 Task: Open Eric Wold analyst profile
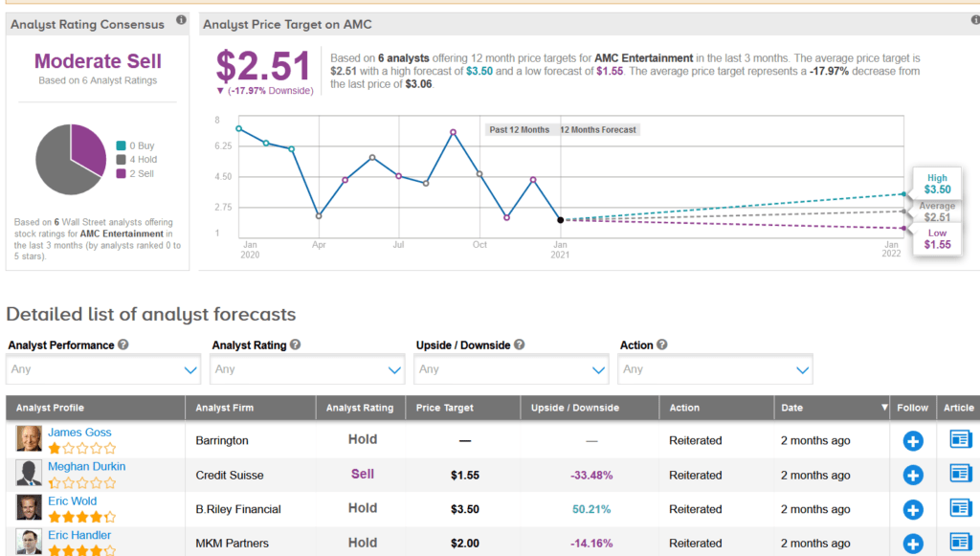click(x=73, y=501)
